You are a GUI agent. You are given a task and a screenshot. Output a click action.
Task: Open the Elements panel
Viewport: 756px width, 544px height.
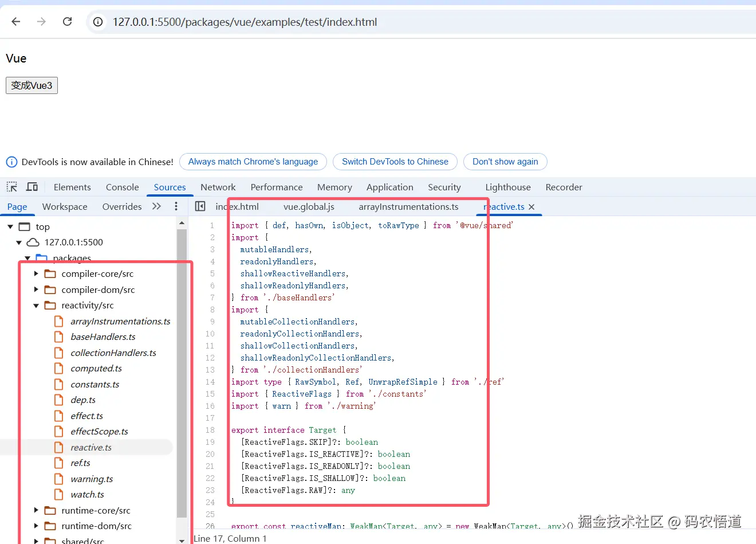[72, 187]
